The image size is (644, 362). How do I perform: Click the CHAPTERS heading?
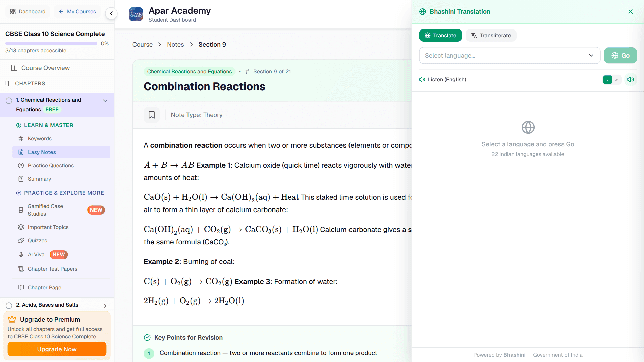(x=30, y=84)
